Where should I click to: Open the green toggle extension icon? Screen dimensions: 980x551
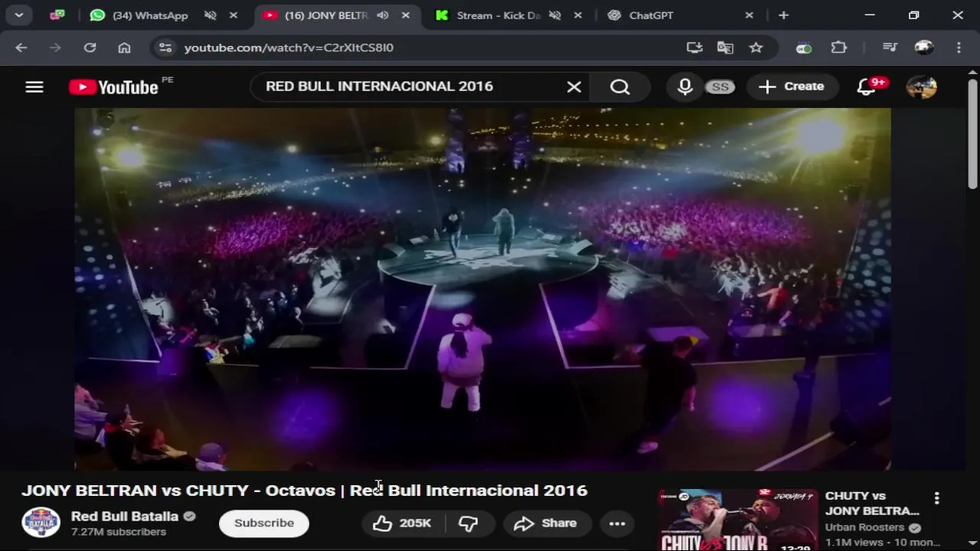pyautogui.click(x=804, y=47)
